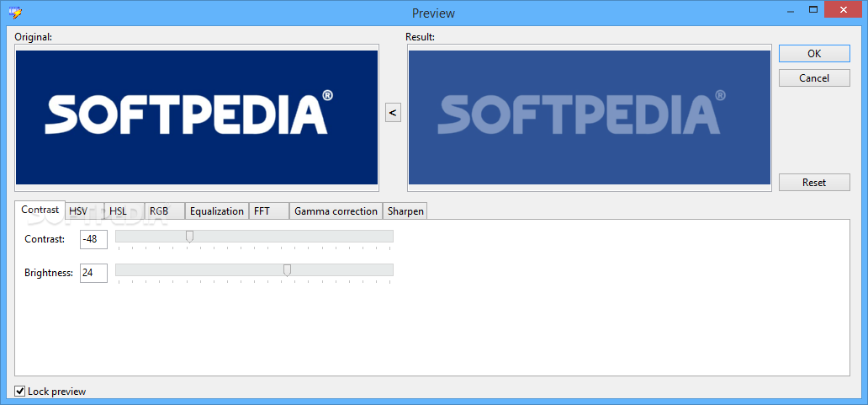Click the Result image preview
The image size is (868, 405).
pyautogui.click(x=589, y=117)
